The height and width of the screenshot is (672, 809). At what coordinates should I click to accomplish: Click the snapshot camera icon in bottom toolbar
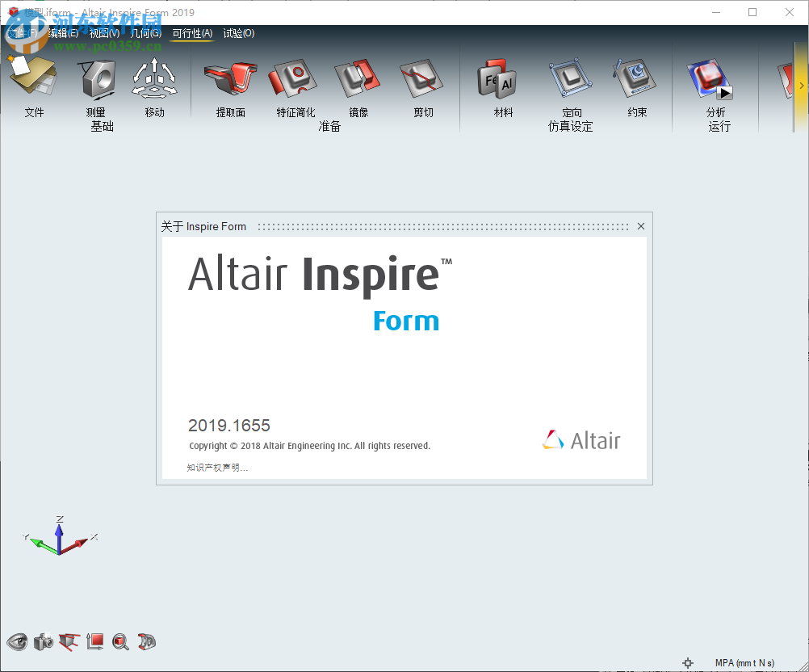(x=43, y=642)
